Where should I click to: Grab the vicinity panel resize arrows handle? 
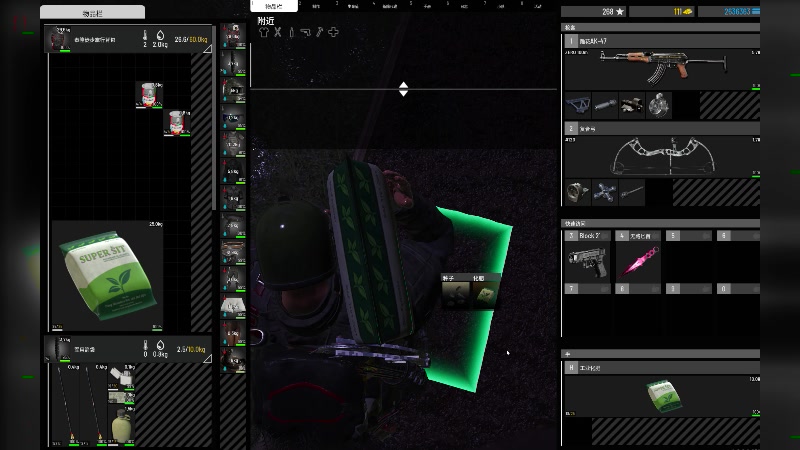click(403, 89)
